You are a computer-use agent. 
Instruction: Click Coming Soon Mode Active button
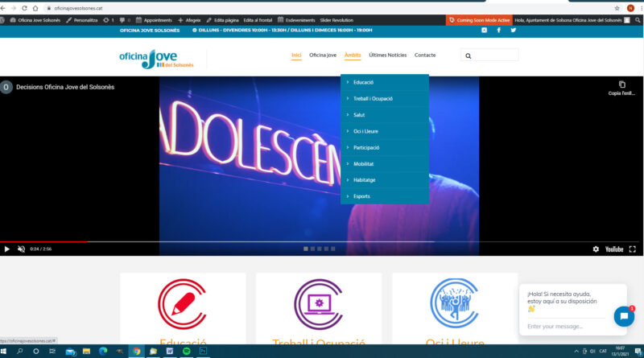(479, 19)
